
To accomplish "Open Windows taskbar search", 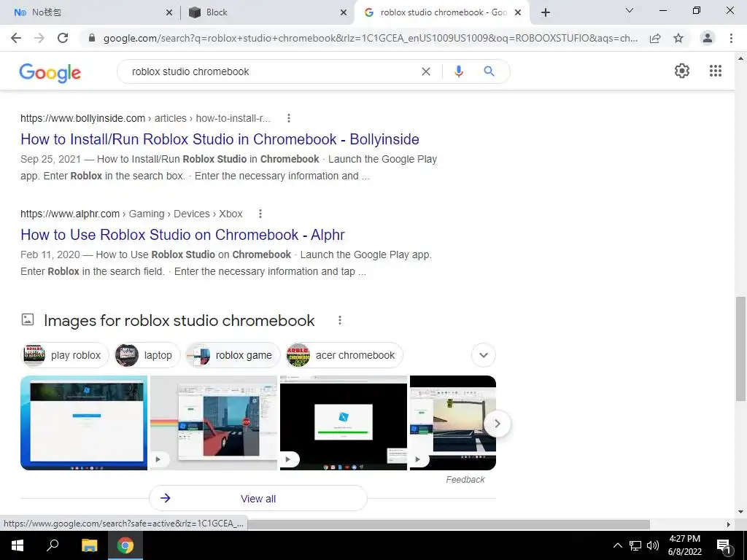I will click(x=53, y=545).
